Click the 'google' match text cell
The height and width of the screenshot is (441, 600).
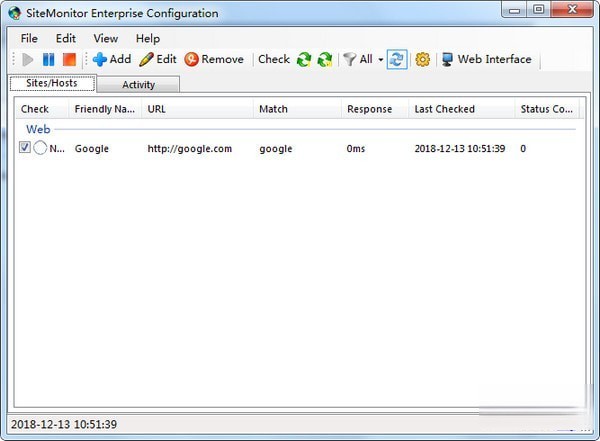click(276, 149)
